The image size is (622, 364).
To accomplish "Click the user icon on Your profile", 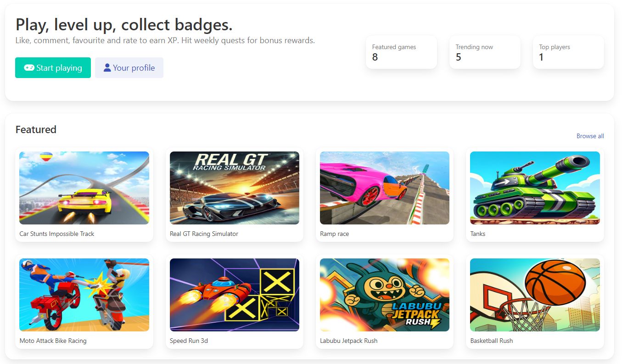I will 107,68.
